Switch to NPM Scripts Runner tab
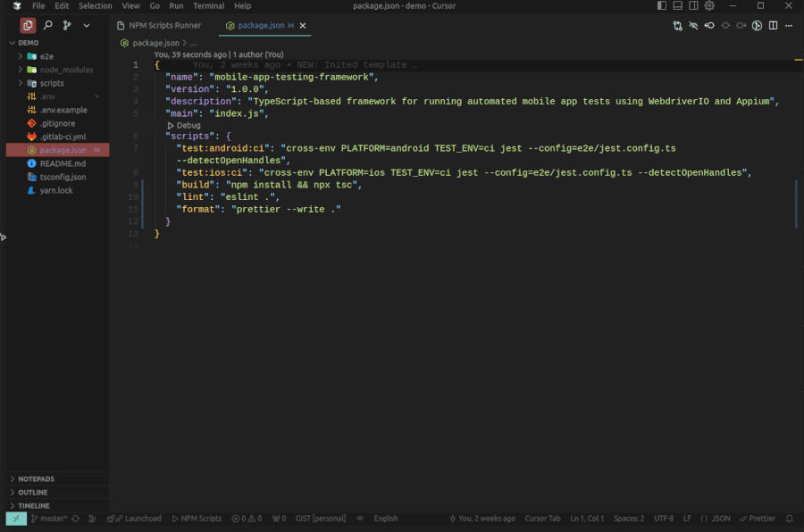804x532 pixels. point(160,26)
